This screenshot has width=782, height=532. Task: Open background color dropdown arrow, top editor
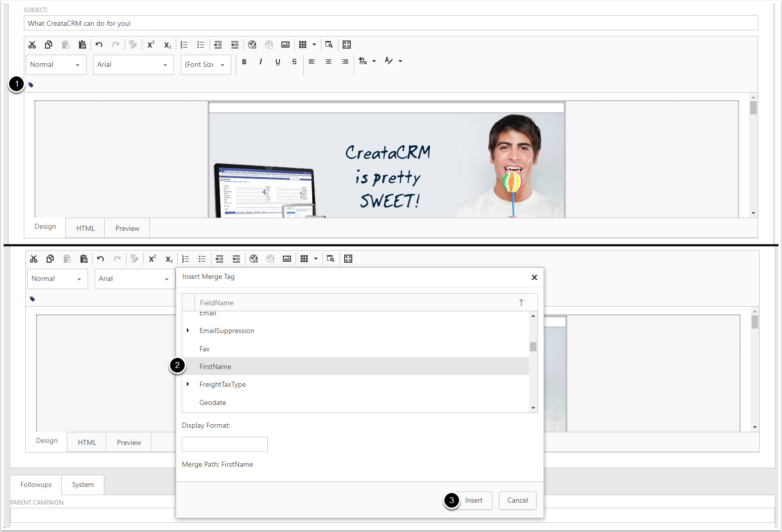click(374, 61)
